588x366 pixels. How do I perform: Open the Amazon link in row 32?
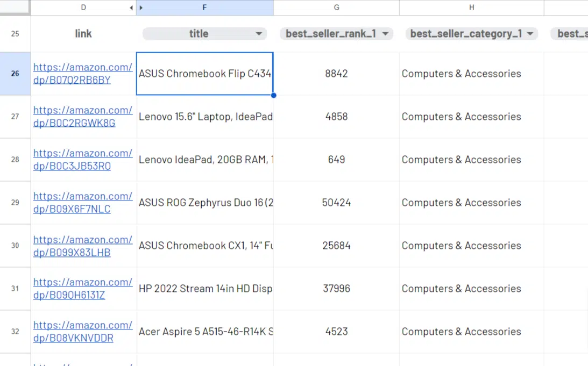tap(82, 332)
